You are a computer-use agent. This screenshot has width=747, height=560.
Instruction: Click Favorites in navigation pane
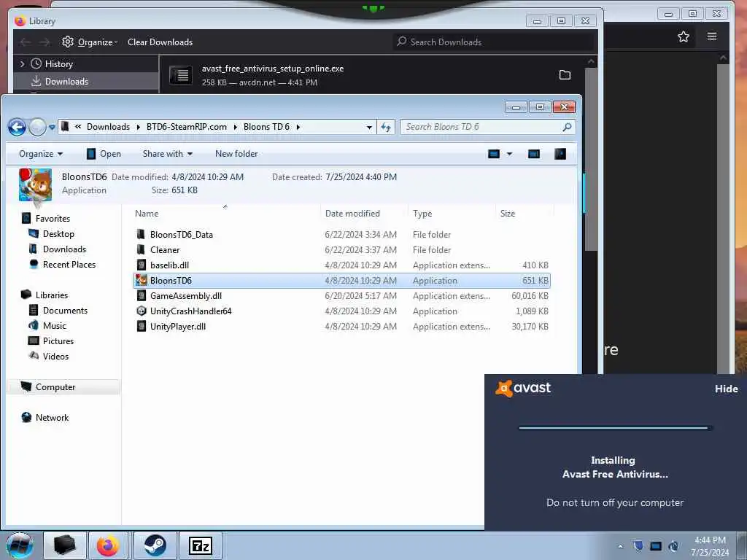point(53,219)
